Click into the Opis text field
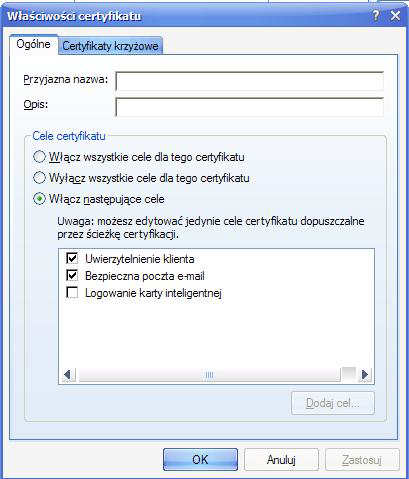 click(249, 107)
